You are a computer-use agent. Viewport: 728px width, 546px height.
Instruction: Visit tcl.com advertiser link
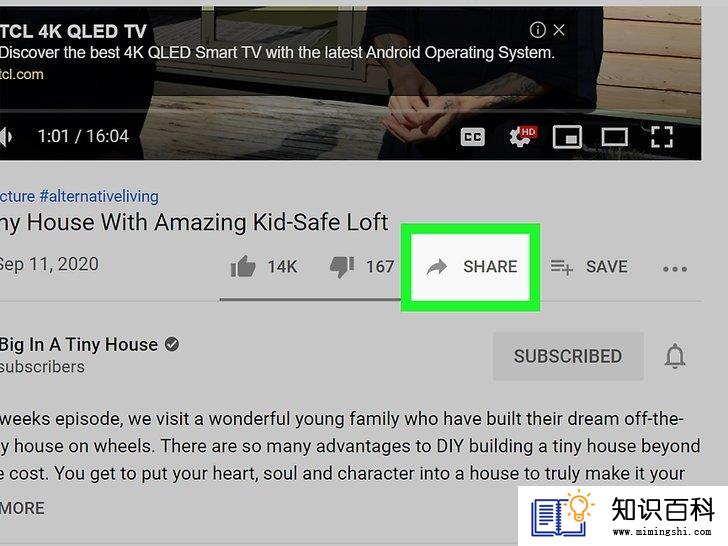pos(21,74)
